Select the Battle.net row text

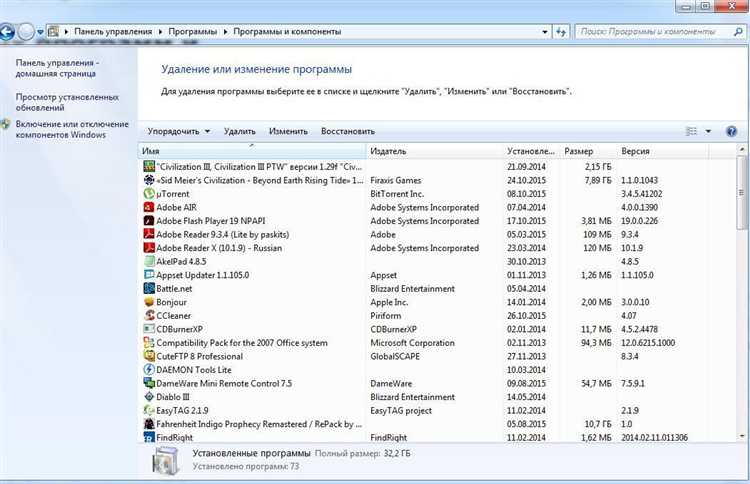pyautogui.click(x=174, y=288)
